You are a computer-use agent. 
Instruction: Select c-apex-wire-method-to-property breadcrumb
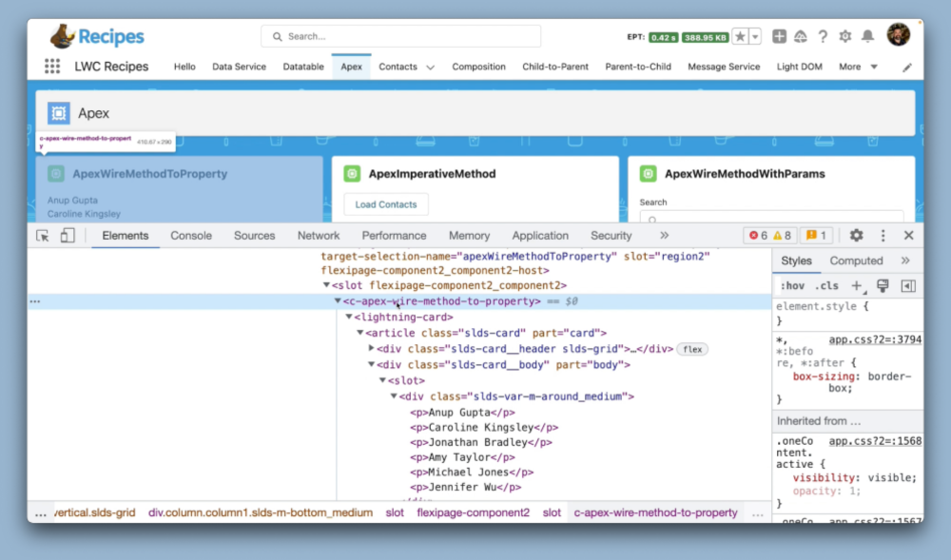pyautogui.click(x=655, y=512)
